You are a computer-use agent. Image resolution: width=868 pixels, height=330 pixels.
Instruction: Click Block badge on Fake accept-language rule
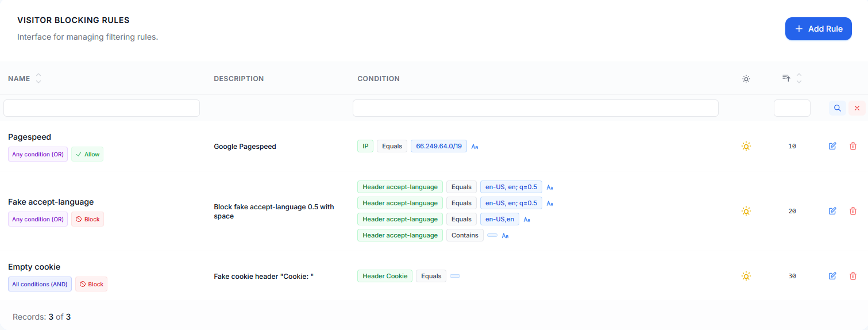click(x=87, y=219)
